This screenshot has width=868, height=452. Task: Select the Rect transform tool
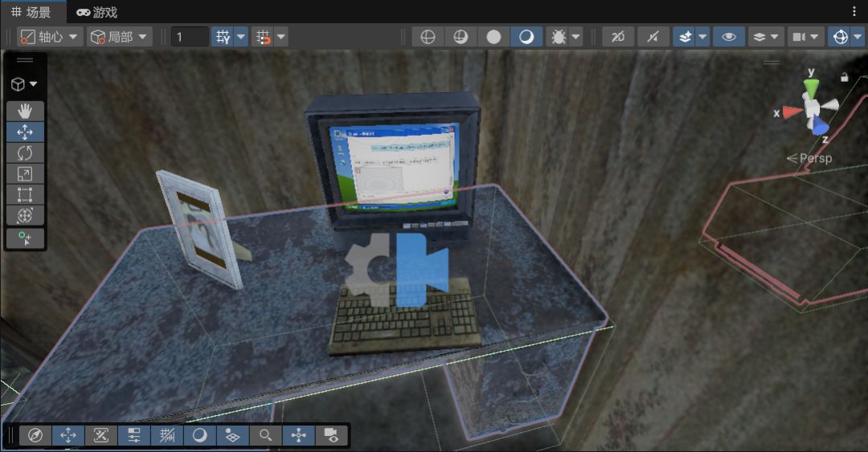pos(25,195)
